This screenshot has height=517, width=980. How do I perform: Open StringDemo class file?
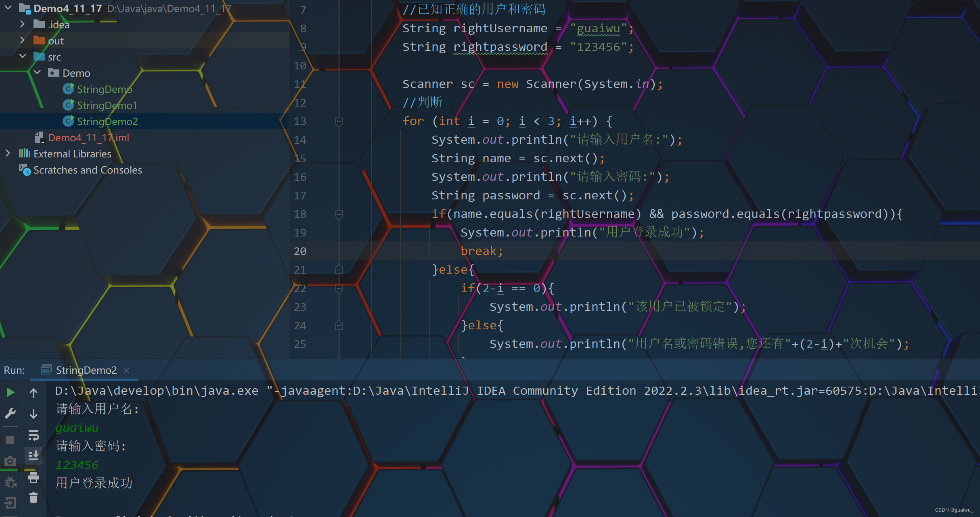(x=105, y=89)
